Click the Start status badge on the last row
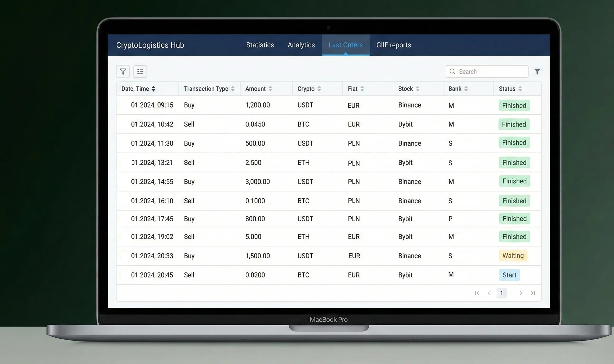 point(509,275)
